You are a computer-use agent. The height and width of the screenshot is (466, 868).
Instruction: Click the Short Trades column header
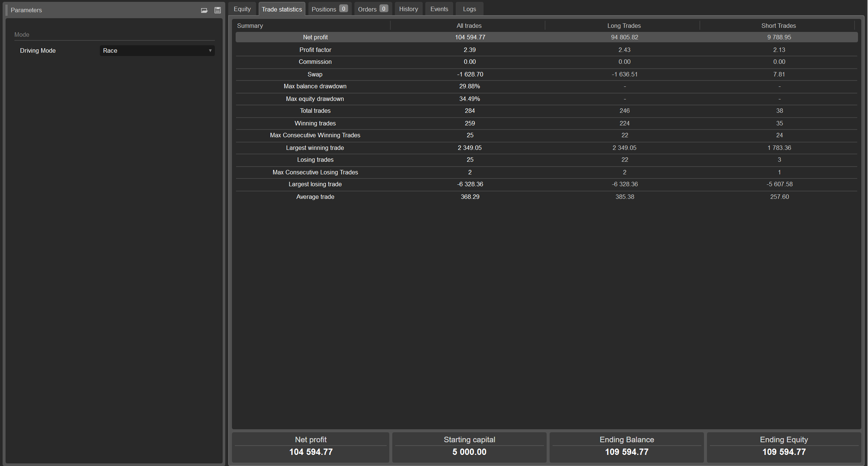(778, 26)
